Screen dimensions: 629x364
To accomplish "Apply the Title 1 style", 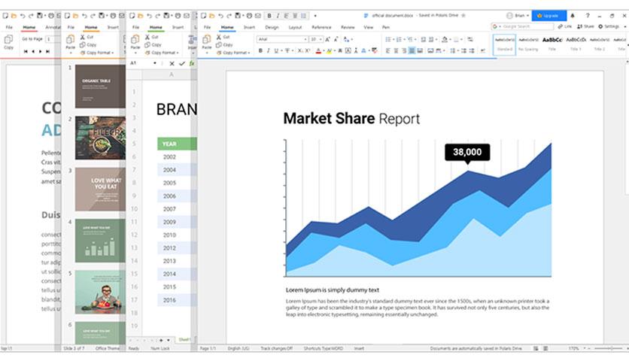I will tap(576, 44).
